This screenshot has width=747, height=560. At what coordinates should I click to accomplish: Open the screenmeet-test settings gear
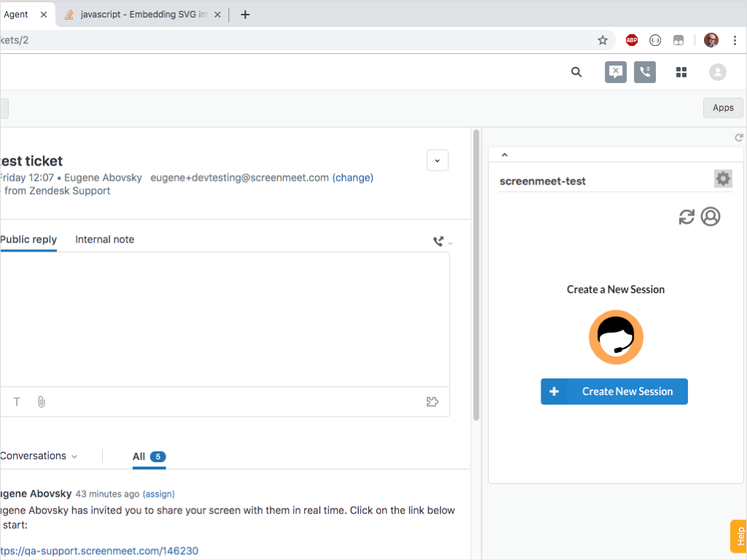[723, 178]
